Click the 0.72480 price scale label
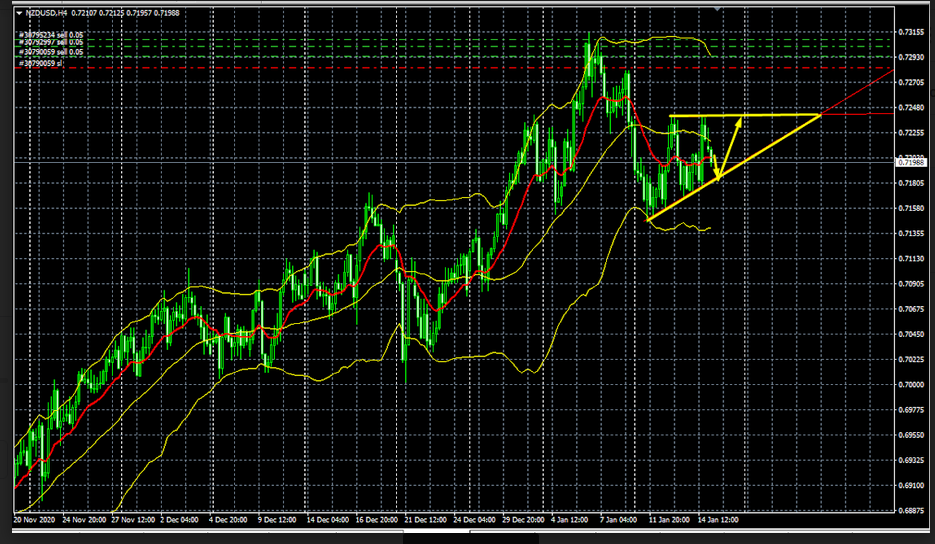Image resolution: width=935 pixels, height=544 pixels. coord(911,108)
